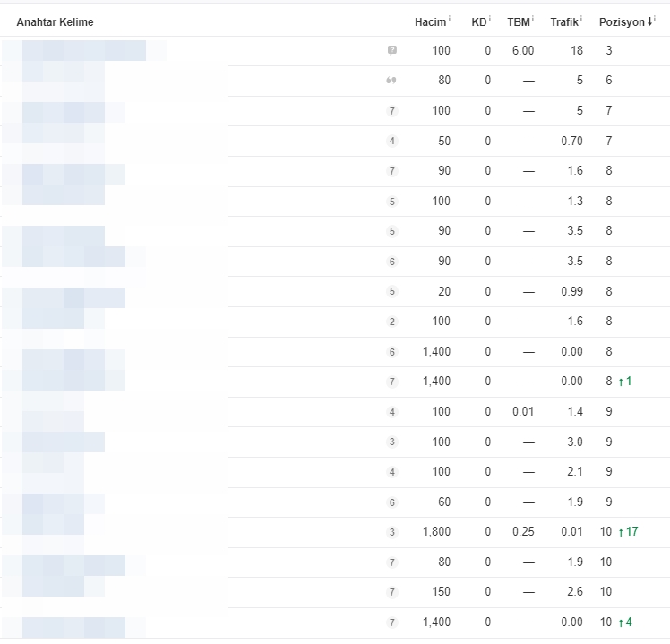Click the green ↑17 position change

click(x=628, y=532)
